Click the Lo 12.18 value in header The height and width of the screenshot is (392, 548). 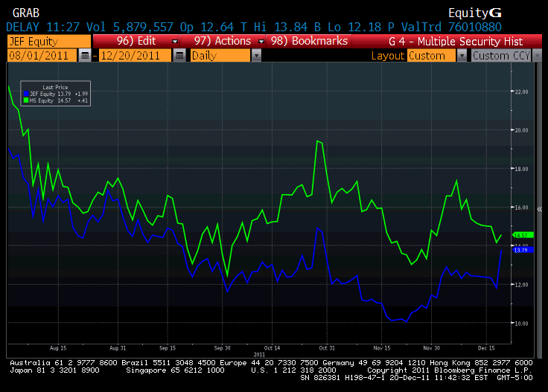tap(354, 27)
